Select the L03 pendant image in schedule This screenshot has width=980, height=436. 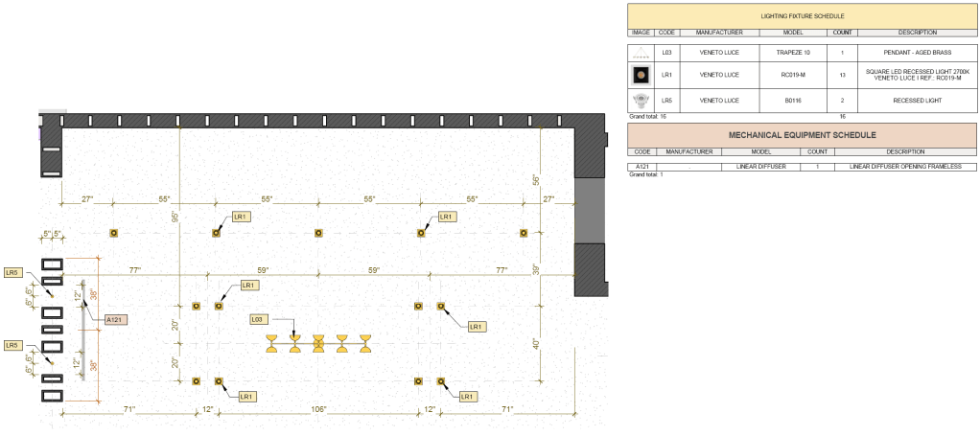(640, 53)
